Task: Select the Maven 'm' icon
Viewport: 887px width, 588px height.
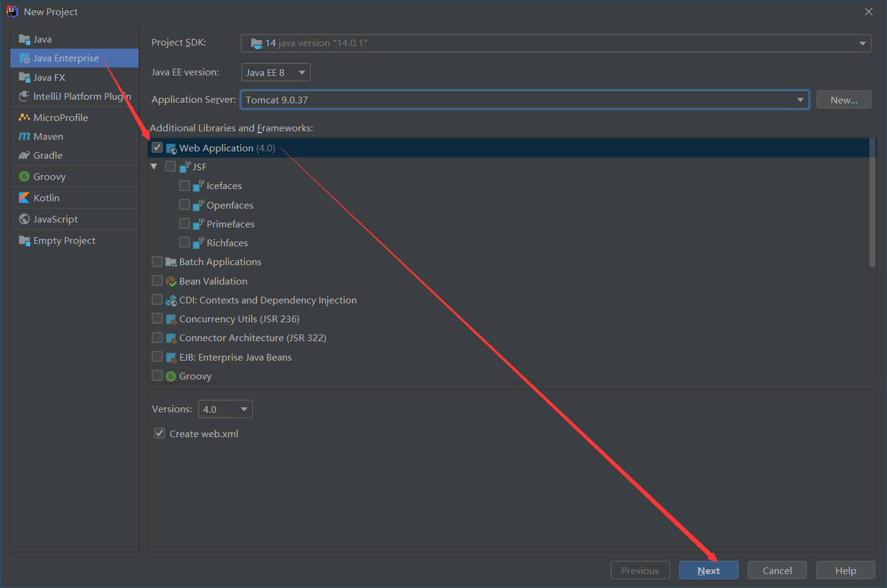Action: point(24,136)
